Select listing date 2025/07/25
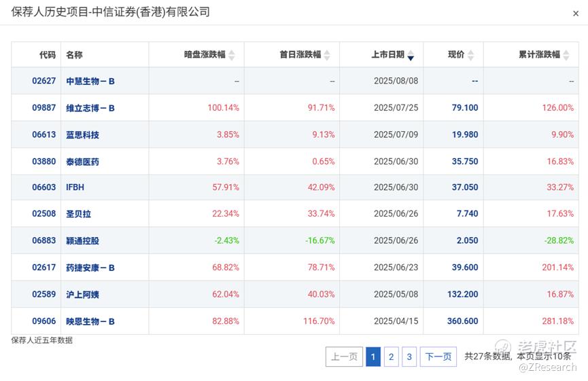The image size is (588, 381). coord(396,108)
